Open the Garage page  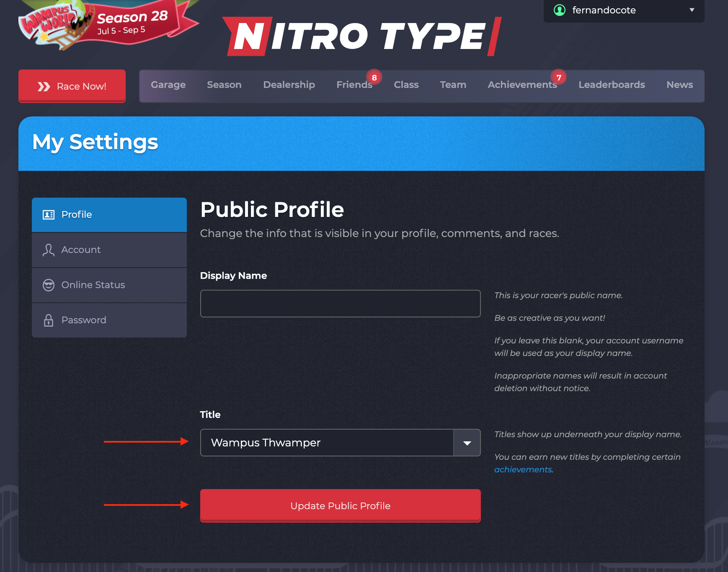tap(168, 85)
